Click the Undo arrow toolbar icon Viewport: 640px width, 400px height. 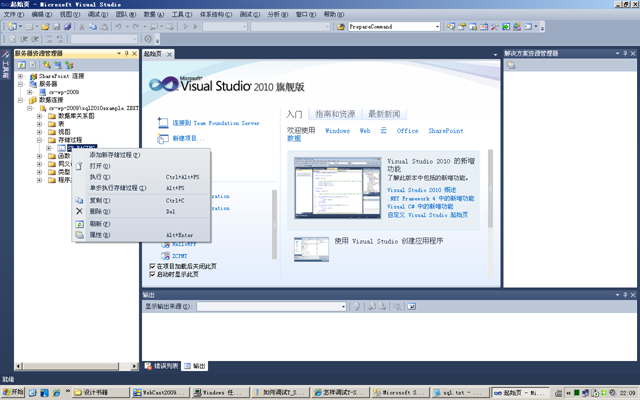(x=118, y=27)
